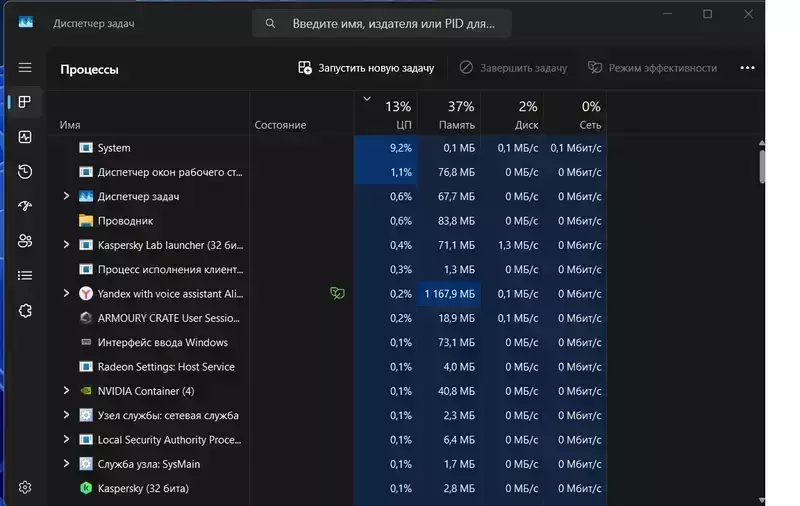Expand the Диспетчер задач process group
800x506 pixels.
(66, 196)
